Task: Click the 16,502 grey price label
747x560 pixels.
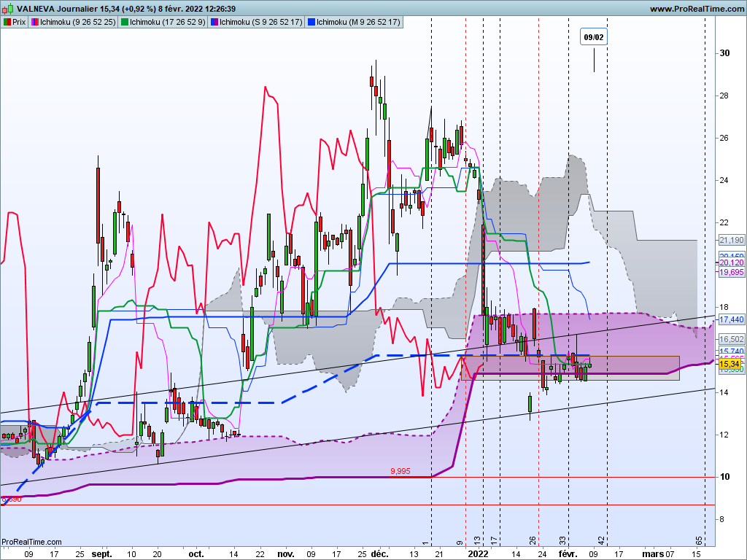Action: [x=731, y=339]
